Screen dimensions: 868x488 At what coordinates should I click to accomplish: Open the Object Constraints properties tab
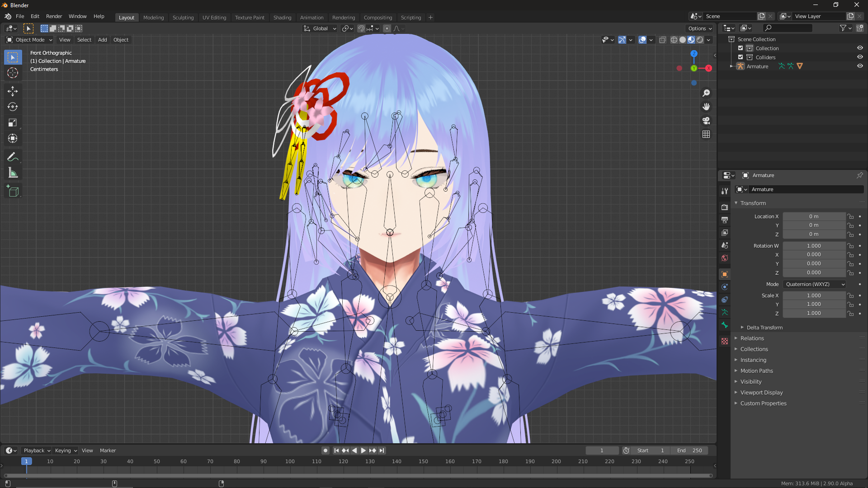point(725,300)
